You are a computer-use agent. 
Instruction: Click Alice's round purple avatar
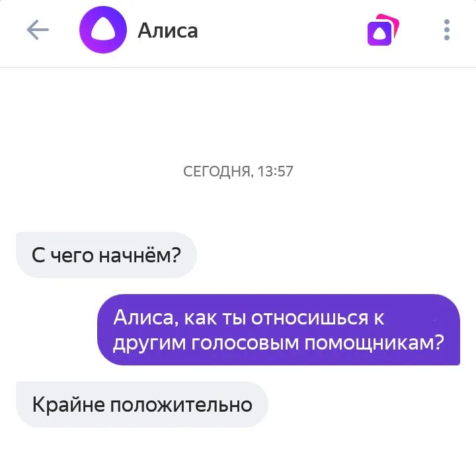click(x=103, y=30)
